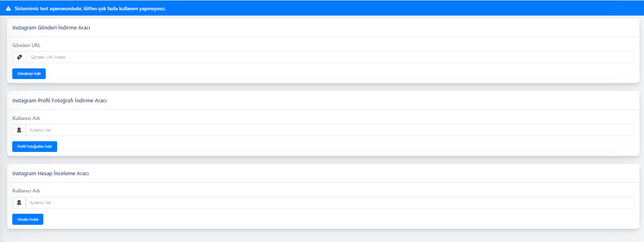The height and width of the screenshot is (242, 644).
Task: Click the Profil Fotoğrafını İndir button
Action: point(35,147)
